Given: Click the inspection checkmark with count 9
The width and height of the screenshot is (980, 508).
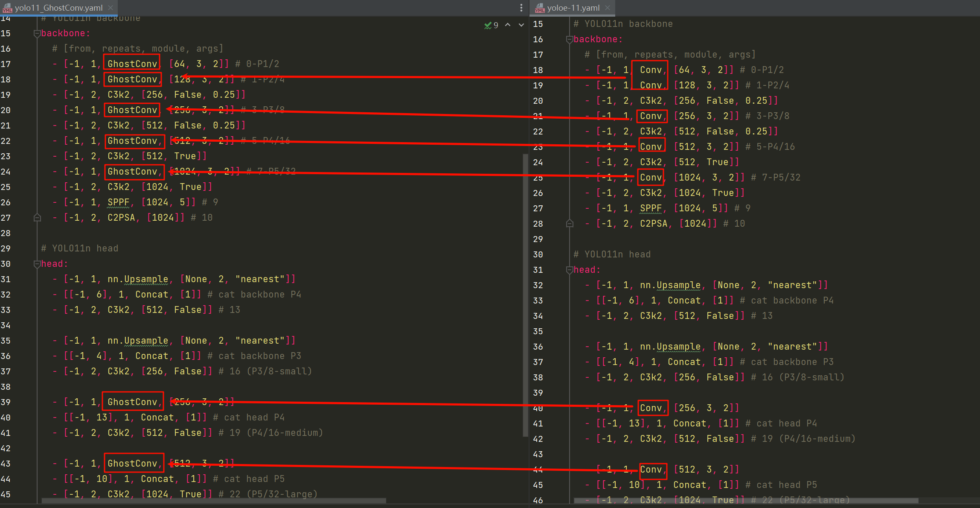Looking at the screenshot, I should (x=491, y=25).
